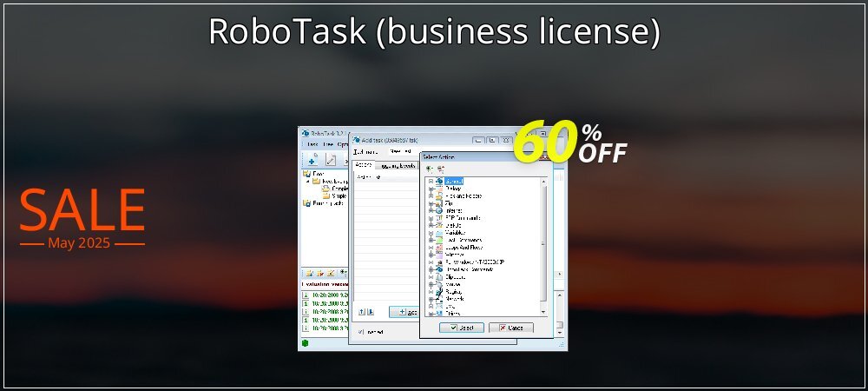
Task: Click the second log toolbar icon in RoboTask window
Action: click(320, 273)
